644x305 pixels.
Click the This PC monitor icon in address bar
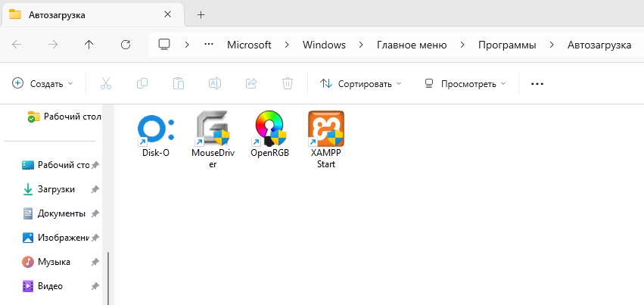coord(164,45)
